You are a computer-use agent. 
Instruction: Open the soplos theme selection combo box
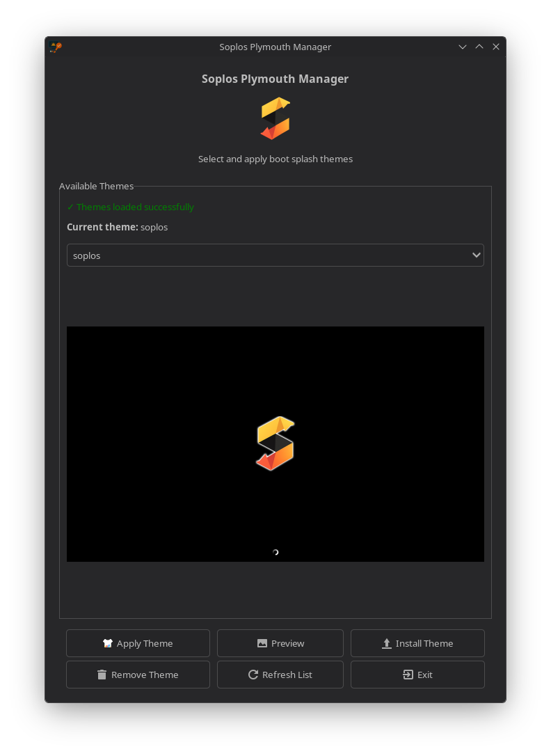(x=275, y=255)
